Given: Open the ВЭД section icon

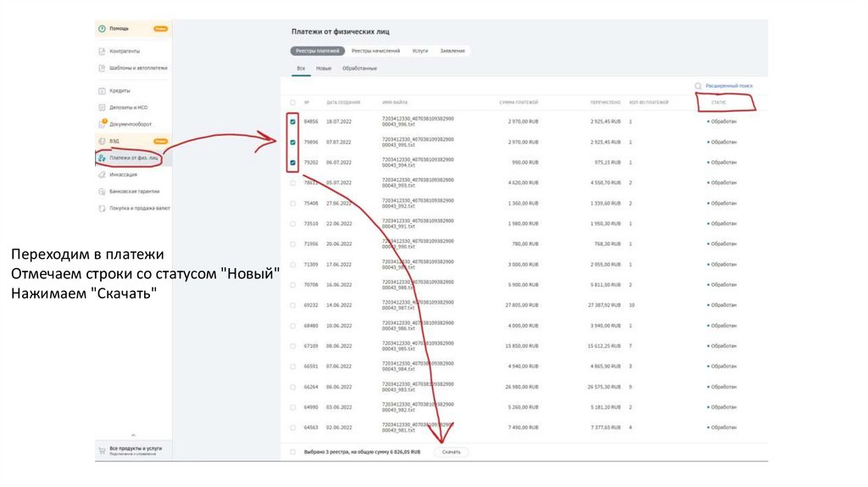Looking at the screenshot, I should 102,142.
